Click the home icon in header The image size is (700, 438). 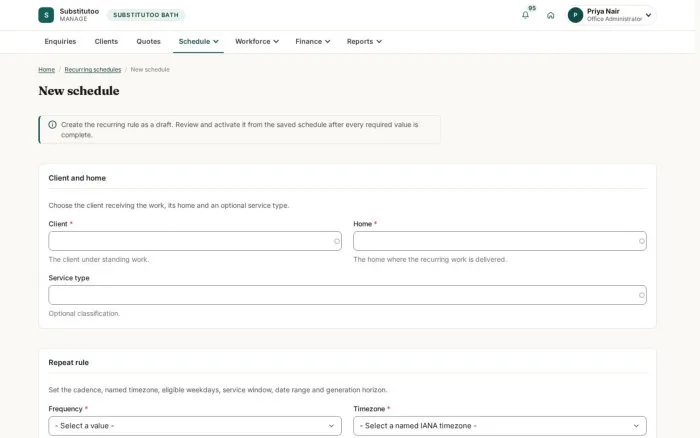click(550, 15)
